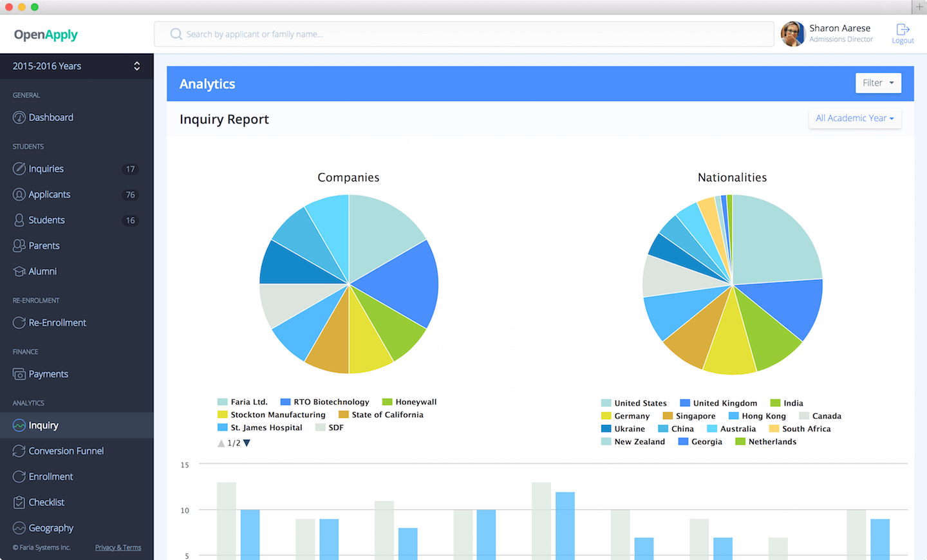The image size is (927, 560).
Task: Toggle India legend entry
Action: [787, 403]
